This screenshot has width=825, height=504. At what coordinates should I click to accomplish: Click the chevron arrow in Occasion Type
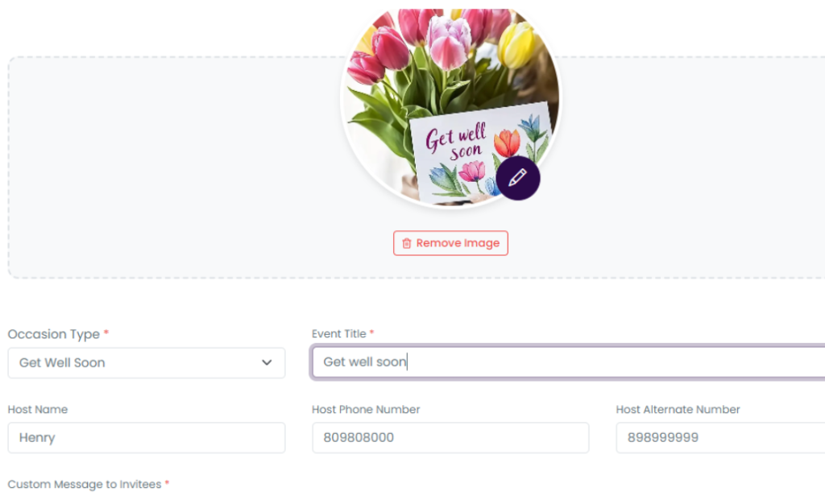tap(267, 363)
